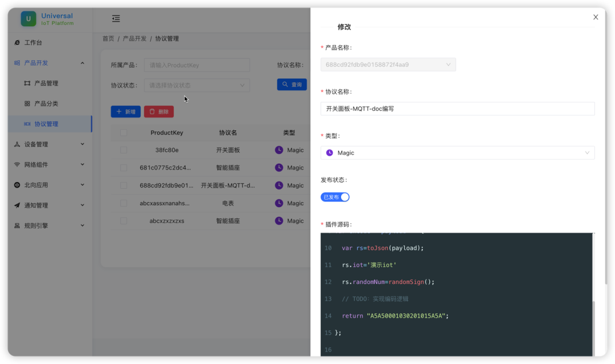Check the box for row 38fc80e
This screenshot has height=364, width=615.
click(x=124, y=150)
